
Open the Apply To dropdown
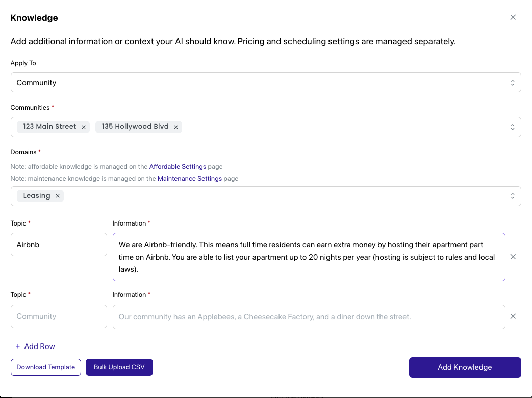(x=266, y=83)
